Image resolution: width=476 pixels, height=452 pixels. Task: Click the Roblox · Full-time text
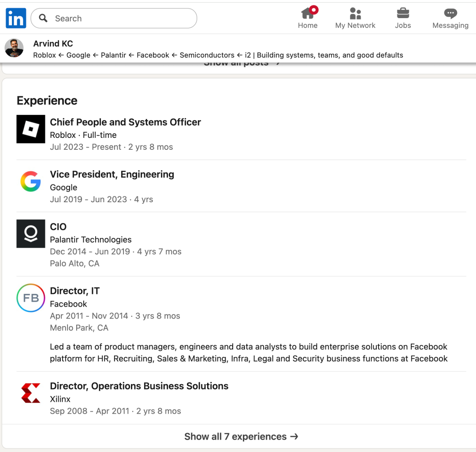click(x=83, y=135)
